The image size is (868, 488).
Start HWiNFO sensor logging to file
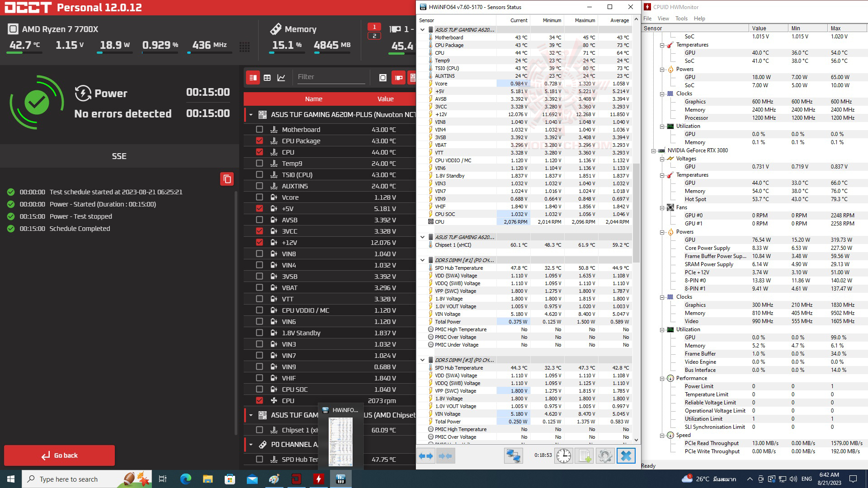[584, 456]
